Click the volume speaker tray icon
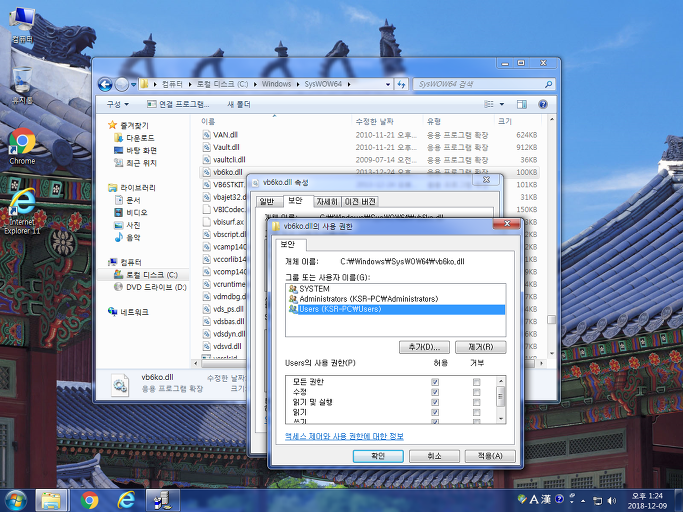The width and height of the screenshot is (683, 512). click(x=612, y=501)
